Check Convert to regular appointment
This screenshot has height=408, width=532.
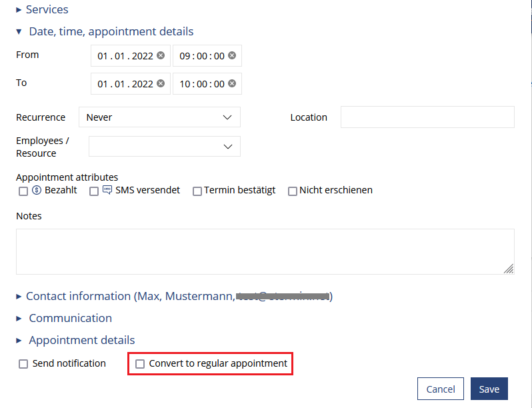point(140,364)
